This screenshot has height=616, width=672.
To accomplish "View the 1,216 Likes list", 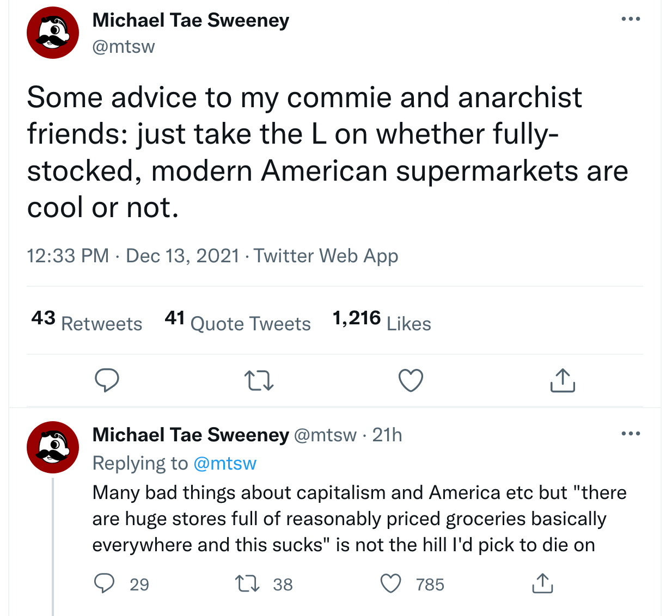I will click(x=382, y=321).
